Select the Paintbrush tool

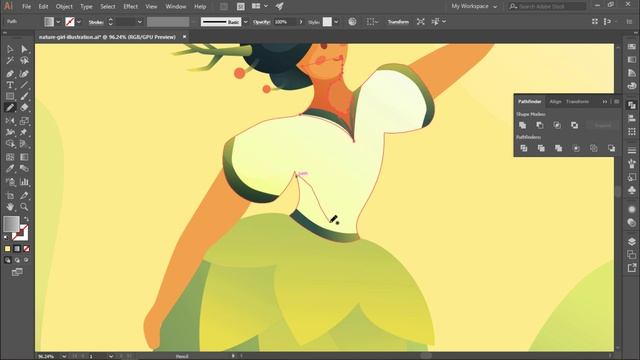[x=24, y=97]
